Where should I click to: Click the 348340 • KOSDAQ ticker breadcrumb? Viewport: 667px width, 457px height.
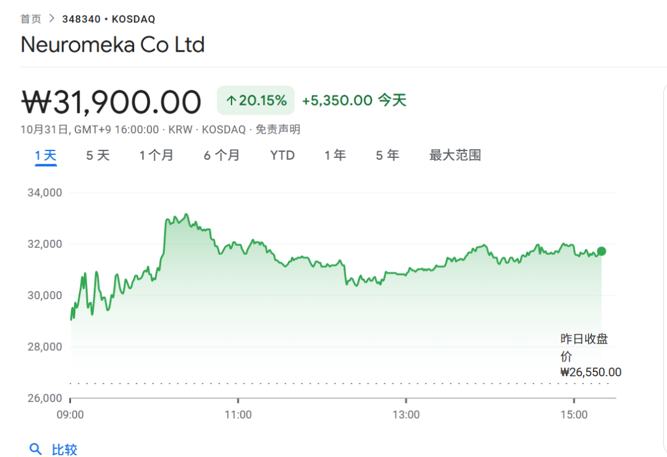[108, 19]
